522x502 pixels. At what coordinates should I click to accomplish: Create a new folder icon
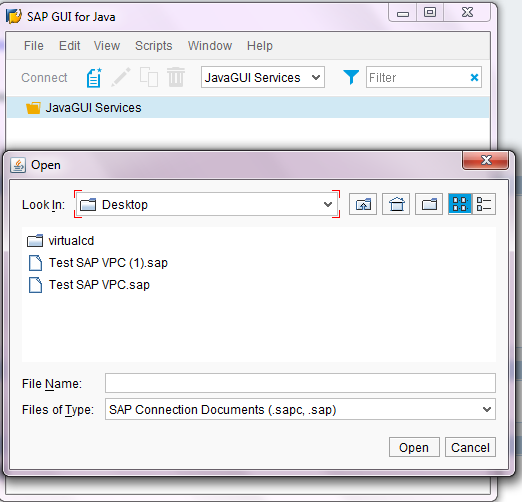click(x=429, y=204)
